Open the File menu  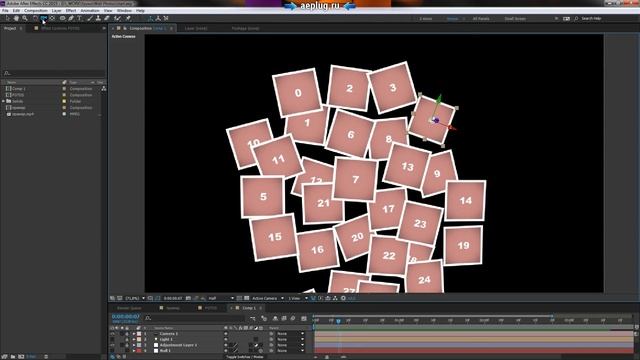5,11
